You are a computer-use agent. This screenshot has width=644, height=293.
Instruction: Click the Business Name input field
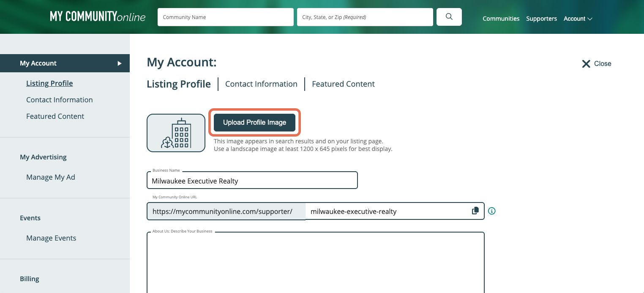[x=252, y=180]
